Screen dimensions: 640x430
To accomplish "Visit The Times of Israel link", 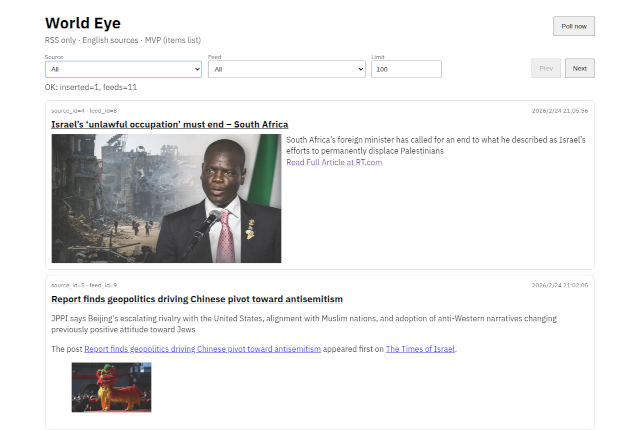I will click(x=420, y=349).
